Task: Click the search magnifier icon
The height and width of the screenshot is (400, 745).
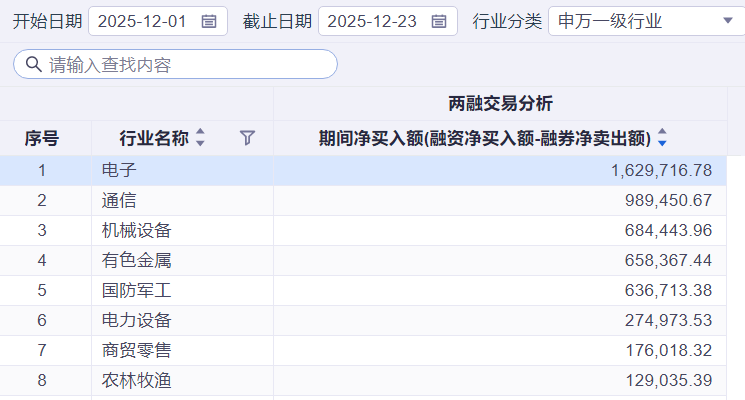Action: click(33, 64)
